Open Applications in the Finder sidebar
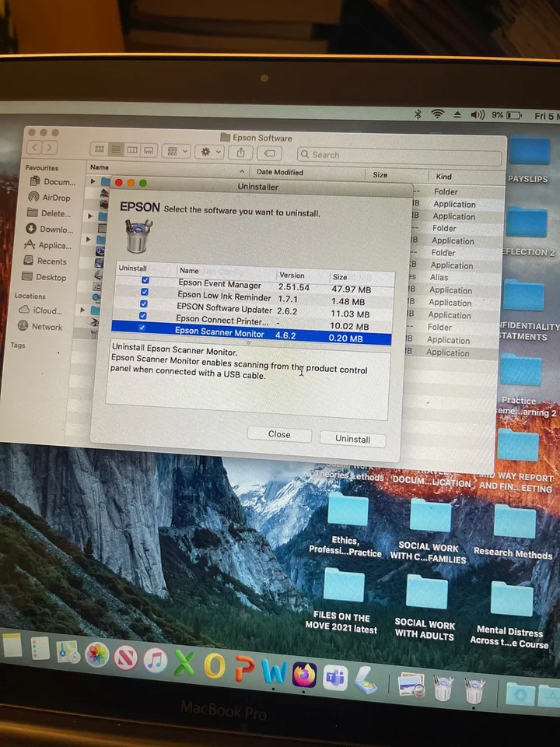Viewport: 560px width, 747px height. coord(48,245)
